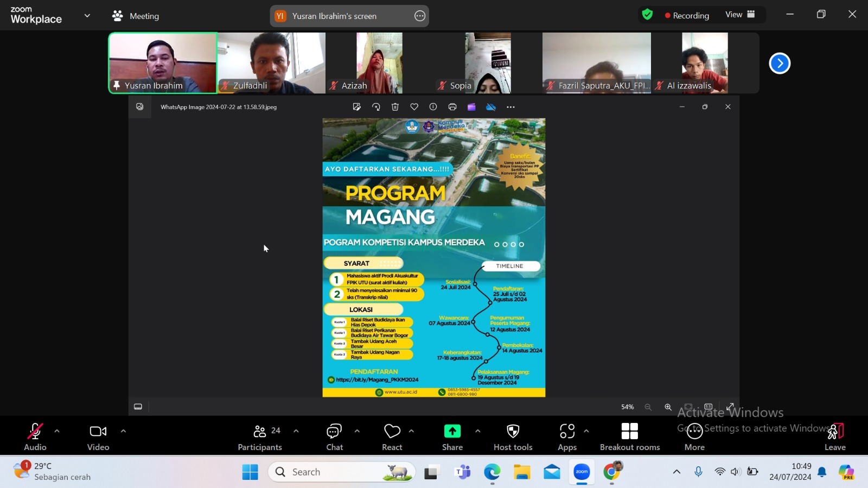Viewport: 868px width, 488px height.
Task: Start video with the Video button
Action: 98,436
